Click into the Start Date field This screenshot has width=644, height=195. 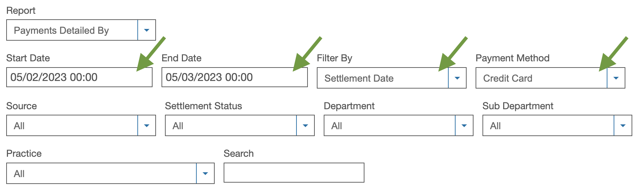tap(79, 77)
